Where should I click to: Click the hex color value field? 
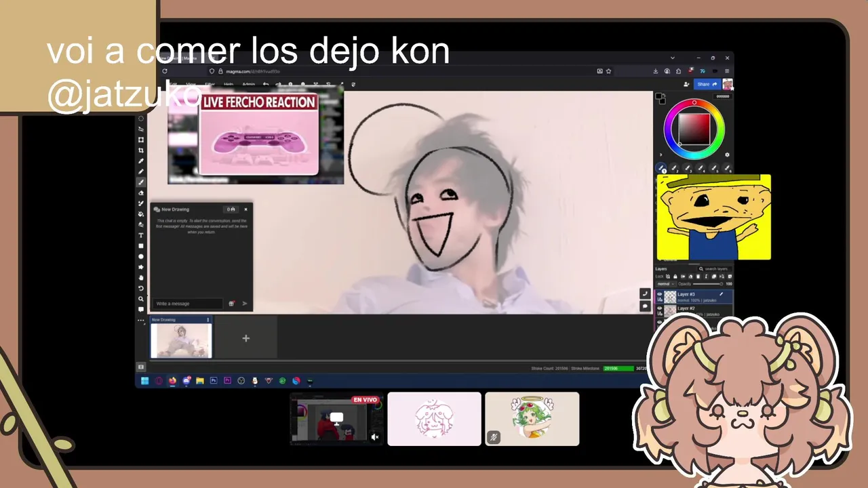click(723, 96)
